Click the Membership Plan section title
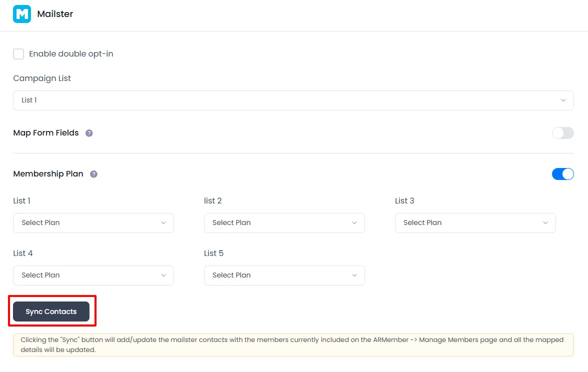This screenshot has height=372, width=588. [48, 174]
